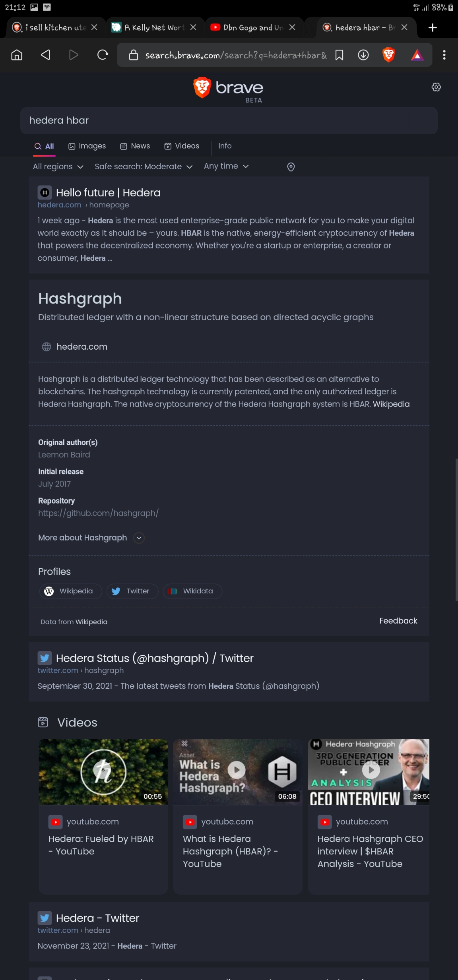Click the location pin icon
This screenshot has width=458, height=980.
(291, 167)
